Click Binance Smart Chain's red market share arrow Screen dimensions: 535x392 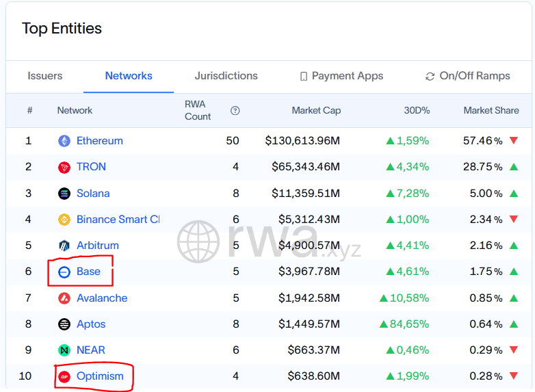[514, 219]
